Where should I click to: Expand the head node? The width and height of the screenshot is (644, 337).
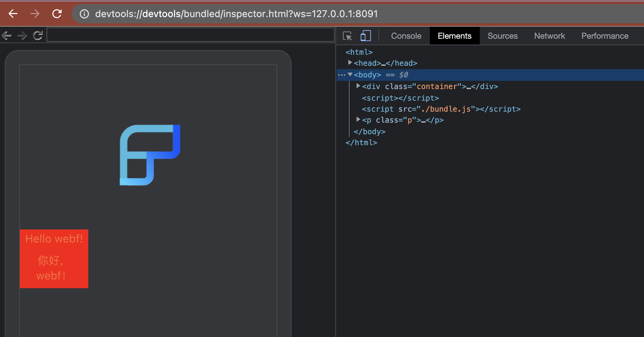tap(350, 63)
